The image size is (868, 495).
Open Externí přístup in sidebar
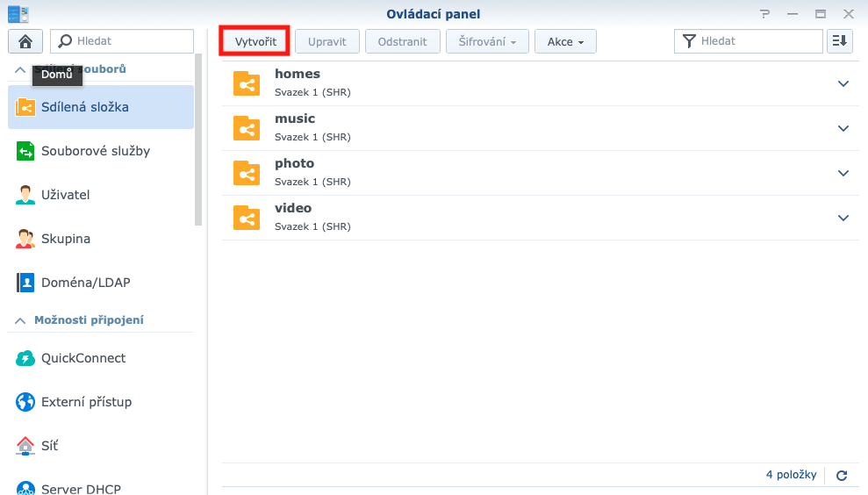[101, 402]
